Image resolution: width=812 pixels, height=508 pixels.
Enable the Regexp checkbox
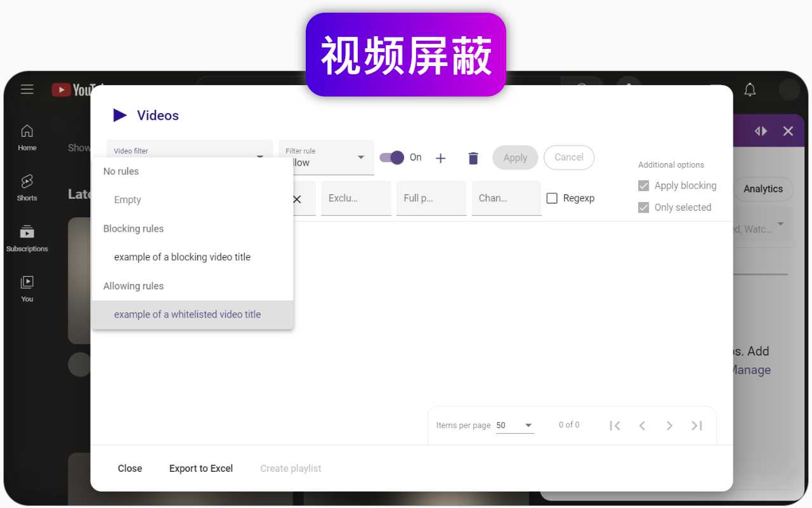point(551,198)
